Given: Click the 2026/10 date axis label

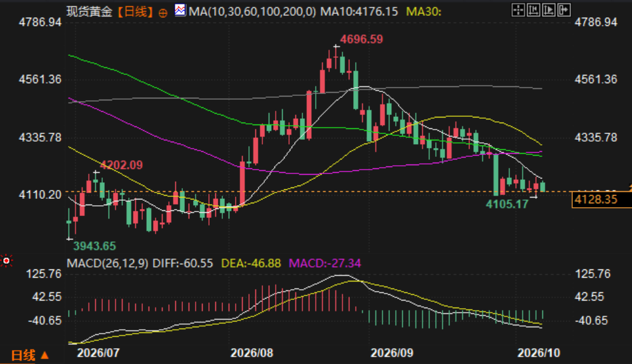Looking at the screenshot, I should [x=539, y=353].
